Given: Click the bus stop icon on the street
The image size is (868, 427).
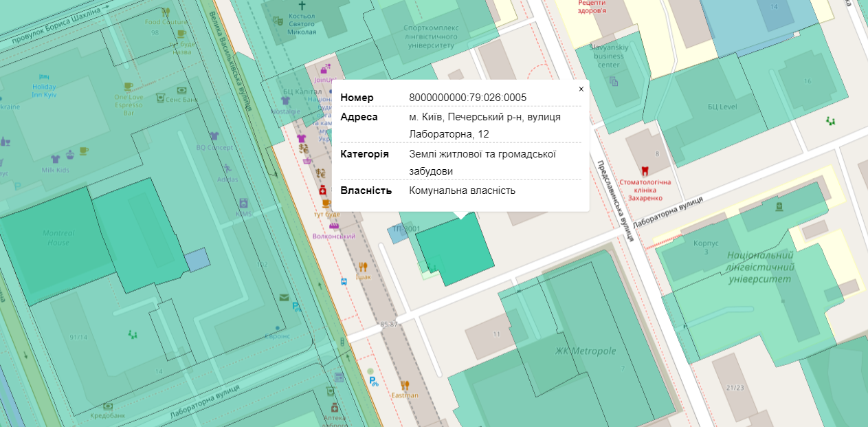Looking at the screenshot, I should click(343, 281).
